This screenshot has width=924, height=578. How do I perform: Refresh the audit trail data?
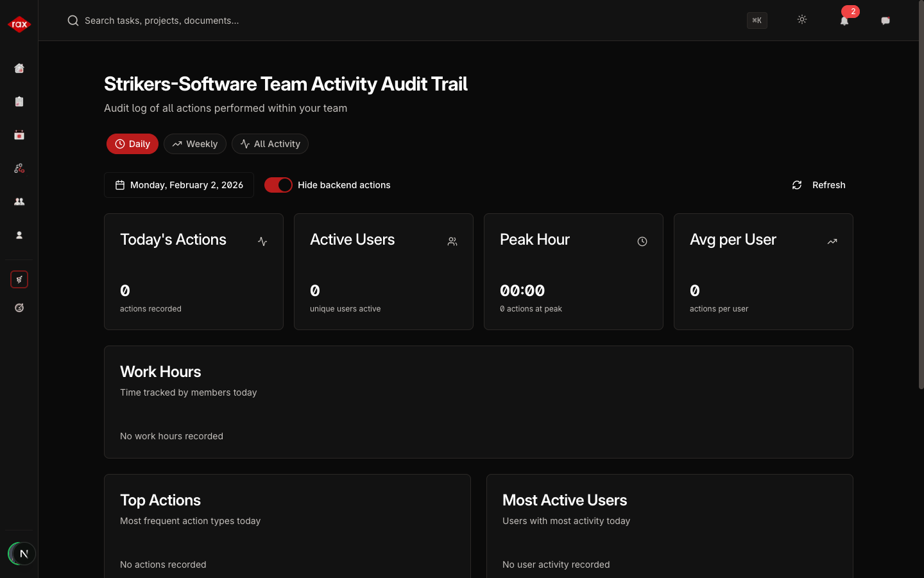click(818, 185)
